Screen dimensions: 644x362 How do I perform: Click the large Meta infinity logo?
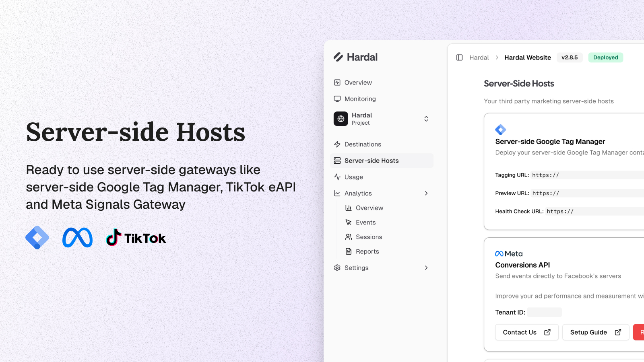point(78,238)
